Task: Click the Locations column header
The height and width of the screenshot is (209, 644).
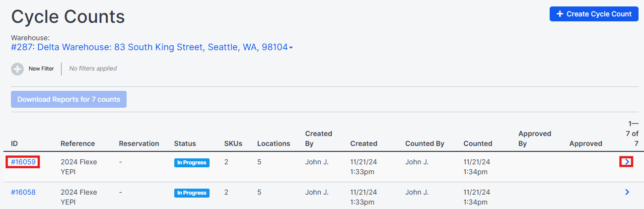Action: (x=274, y=143)
